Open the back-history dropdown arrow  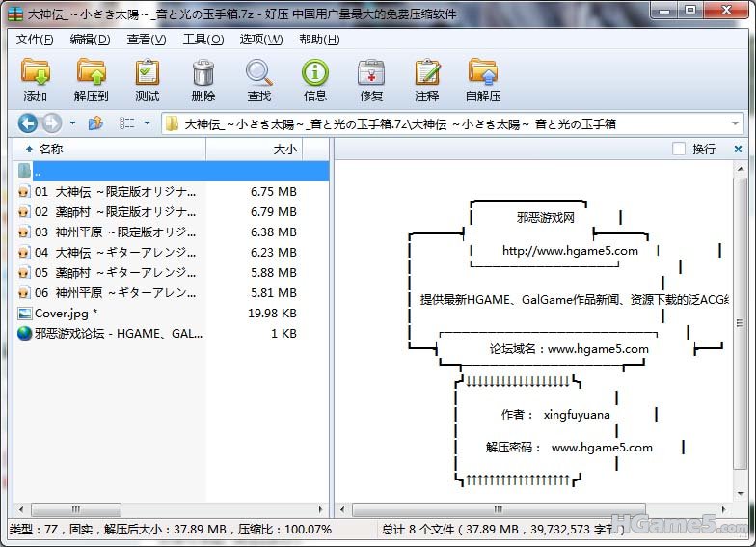[72, 123]
